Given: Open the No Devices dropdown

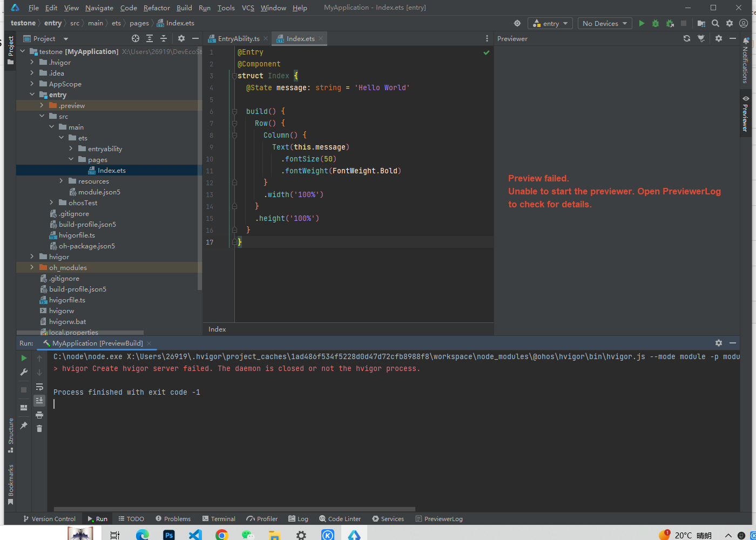Looking at the screenshot, I should pyautogui.click(x=605, y=23).
